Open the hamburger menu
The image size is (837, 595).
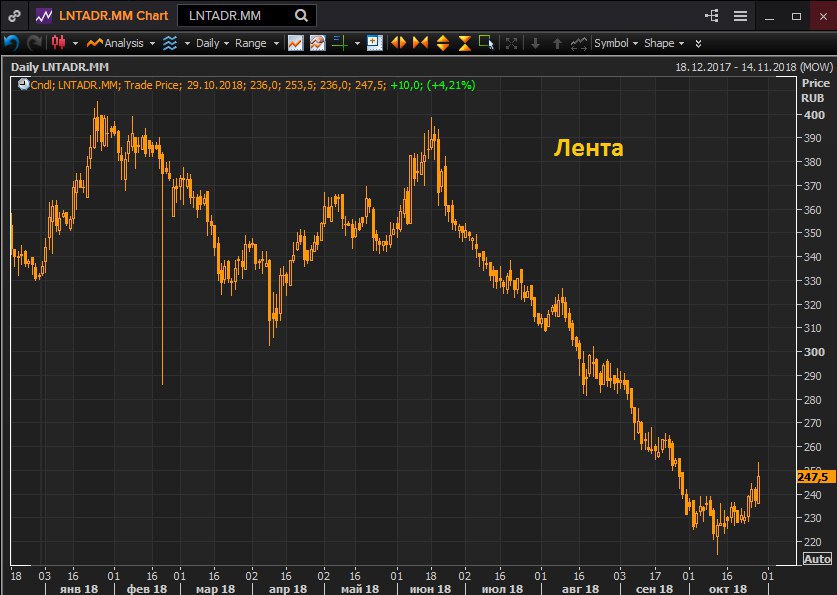click(740, 16)
